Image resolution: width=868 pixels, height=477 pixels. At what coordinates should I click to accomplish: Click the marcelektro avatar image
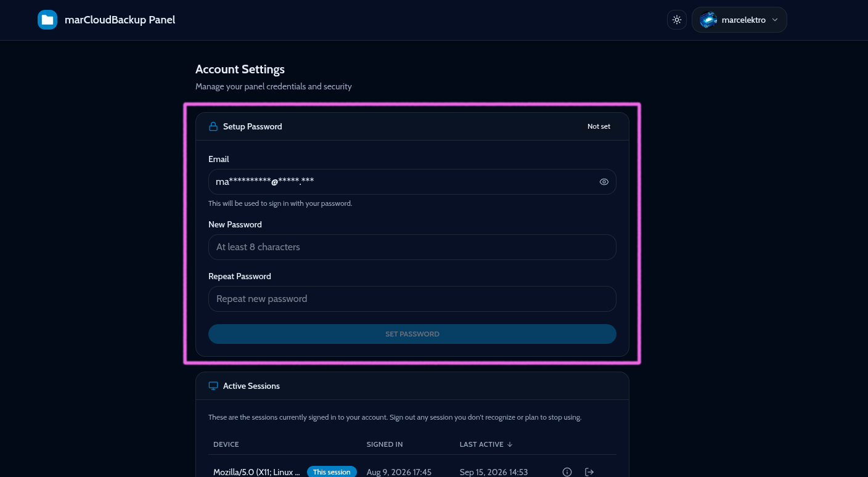coord(708,20)
